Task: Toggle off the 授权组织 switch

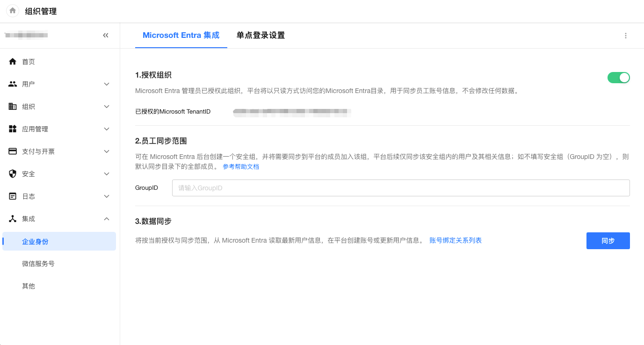Action: (x=618, y=78)
